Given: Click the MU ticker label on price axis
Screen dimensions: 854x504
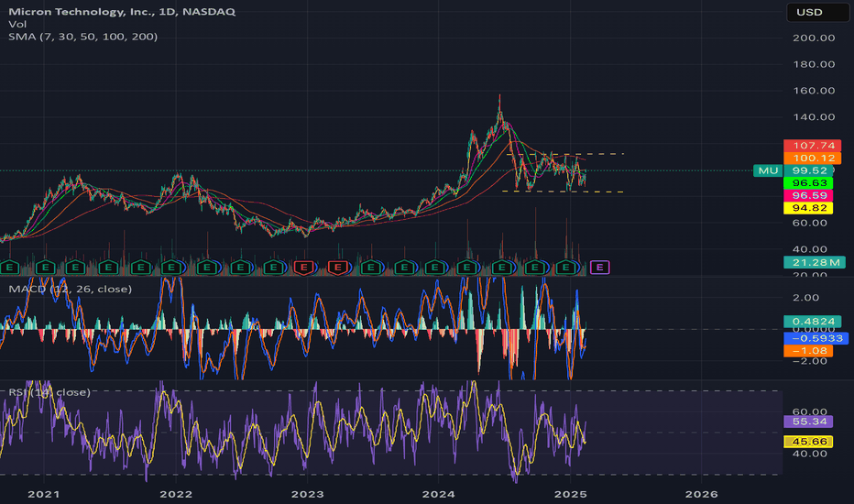Looking at the screenshot, I should [x=768, y=170].
